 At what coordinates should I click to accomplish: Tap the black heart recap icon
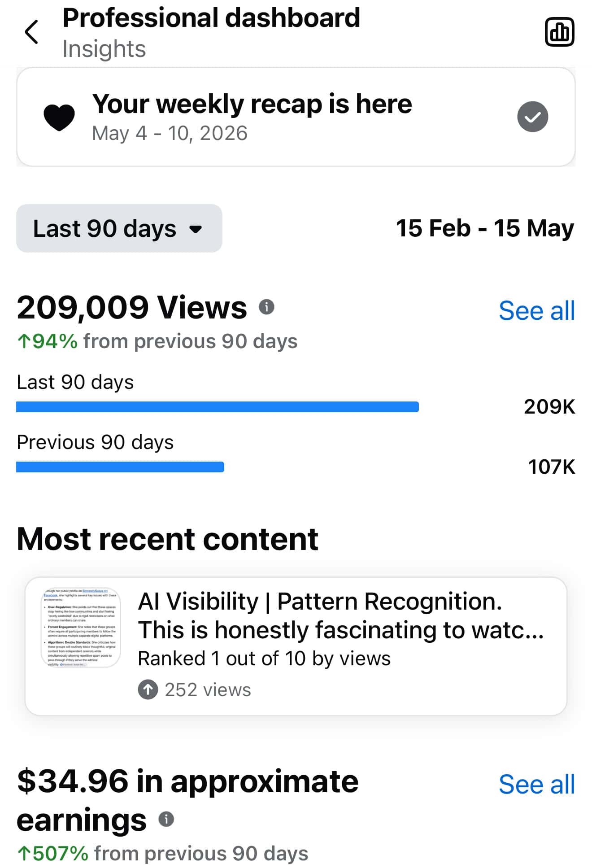pyautogui.click(x=59, y=117)
